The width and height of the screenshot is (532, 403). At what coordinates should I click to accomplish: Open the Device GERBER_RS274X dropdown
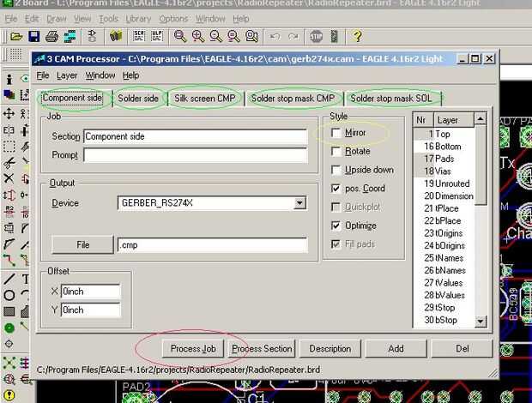299,203
